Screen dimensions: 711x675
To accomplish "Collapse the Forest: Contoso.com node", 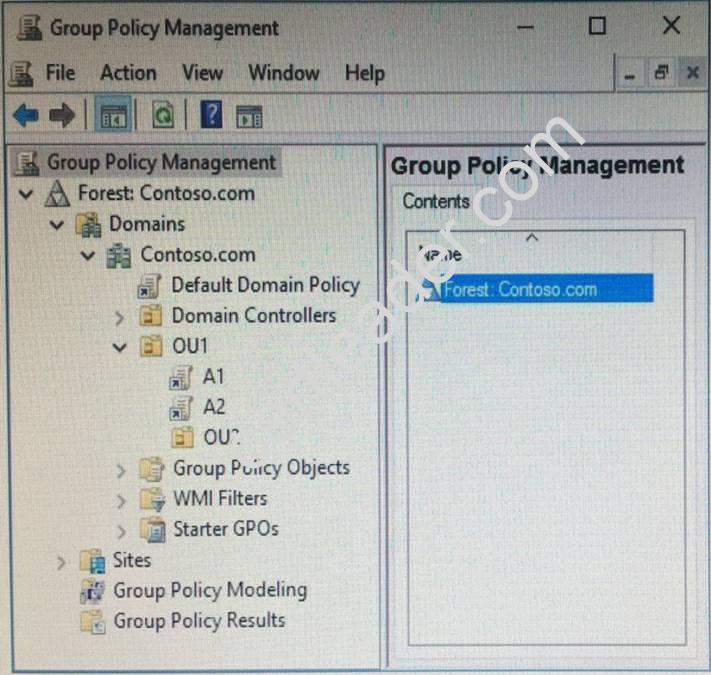I will click(x=26, y=194).
